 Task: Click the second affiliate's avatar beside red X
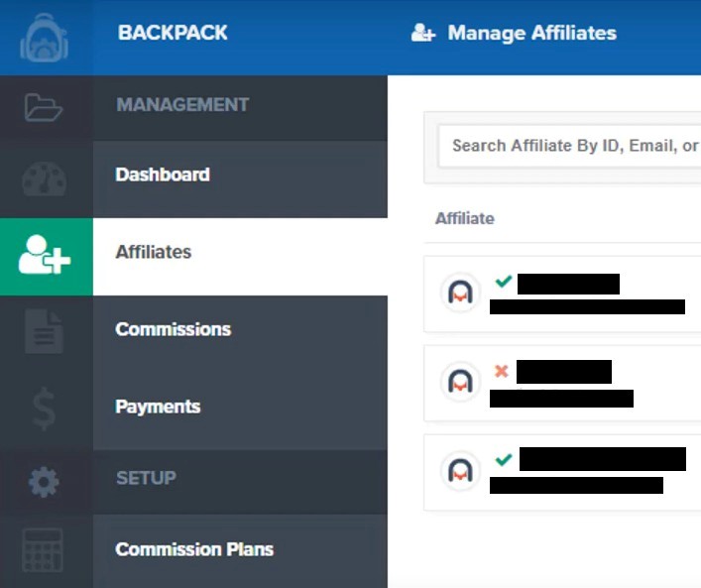(460, 382)
